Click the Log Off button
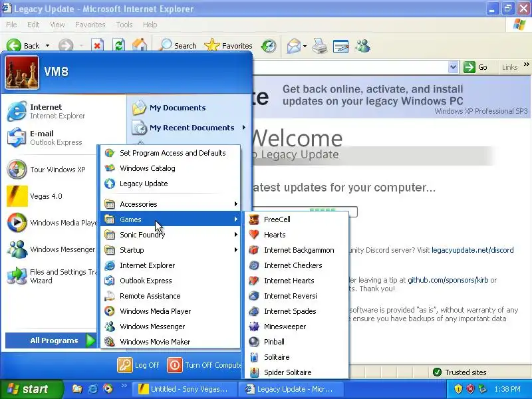The image size is (532, 399). point(138,365)
